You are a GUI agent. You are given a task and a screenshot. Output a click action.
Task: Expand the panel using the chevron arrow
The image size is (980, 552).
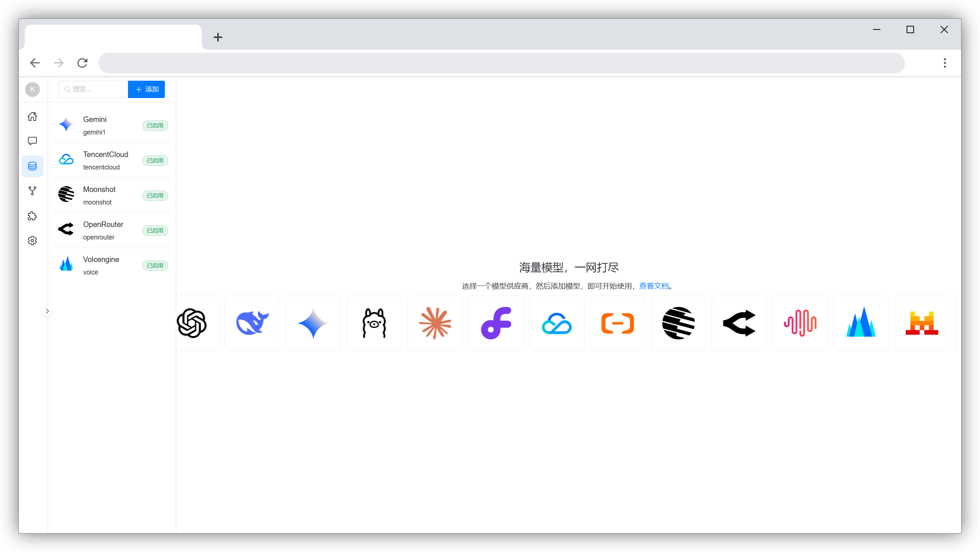click(x=47, y=311)
